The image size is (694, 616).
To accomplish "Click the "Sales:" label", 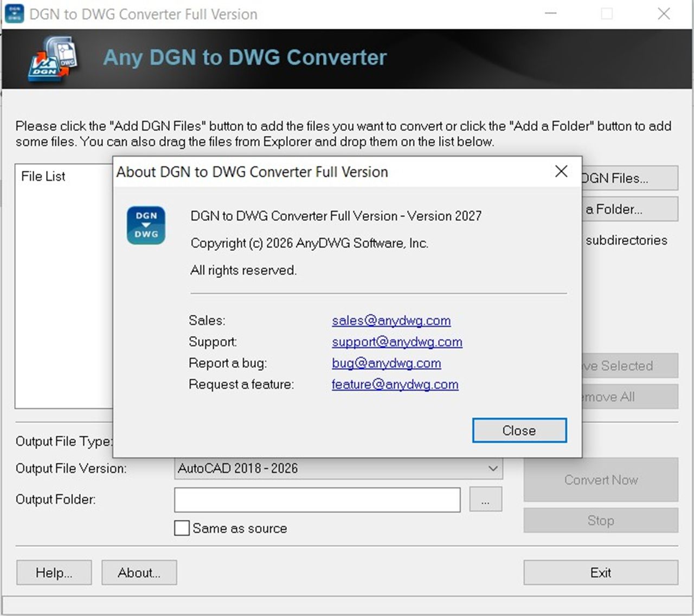I will (x=207, y=320).
